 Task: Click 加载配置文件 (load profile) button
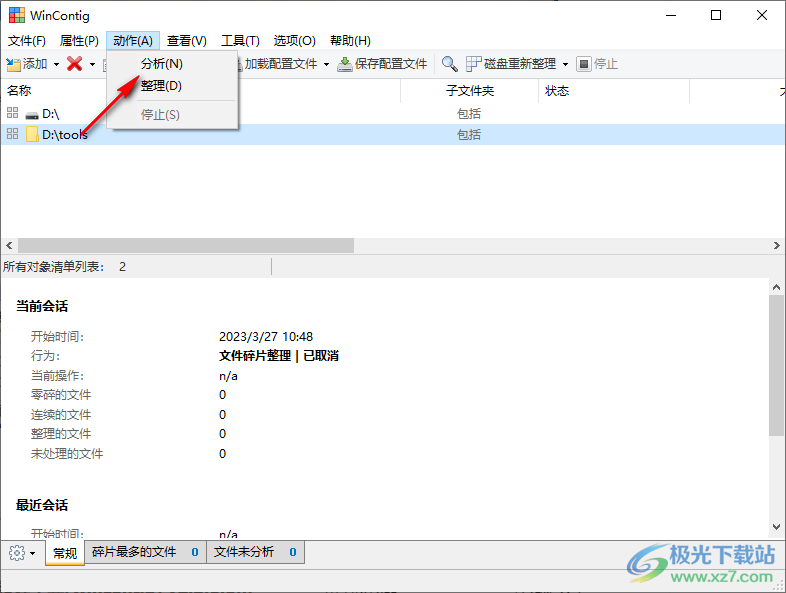tap(280, 64)
